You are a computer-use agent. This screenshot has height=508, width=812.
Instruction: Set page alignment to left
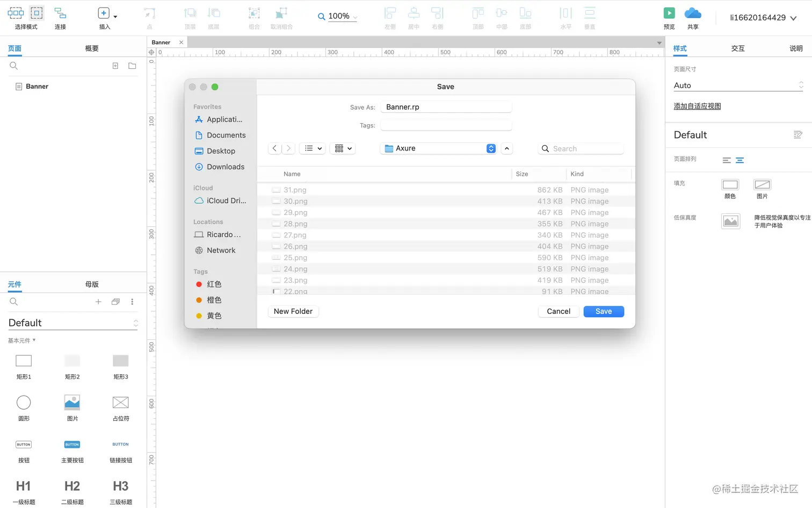pos(727,160)
